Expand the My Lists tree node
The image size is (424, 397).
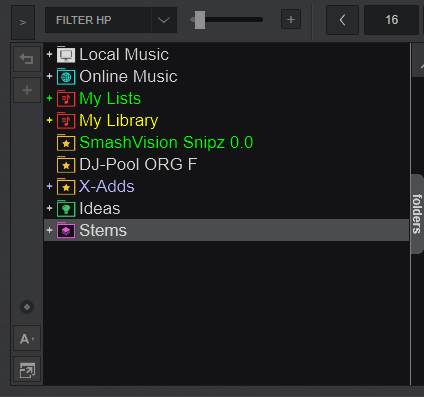click(50, 98)
